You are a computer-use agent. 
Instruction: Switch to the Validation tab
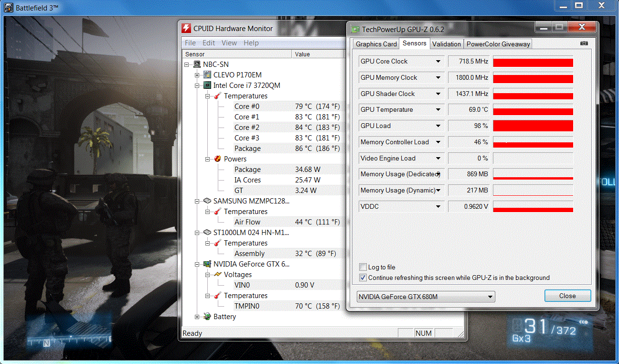click(x=447, y=44)
